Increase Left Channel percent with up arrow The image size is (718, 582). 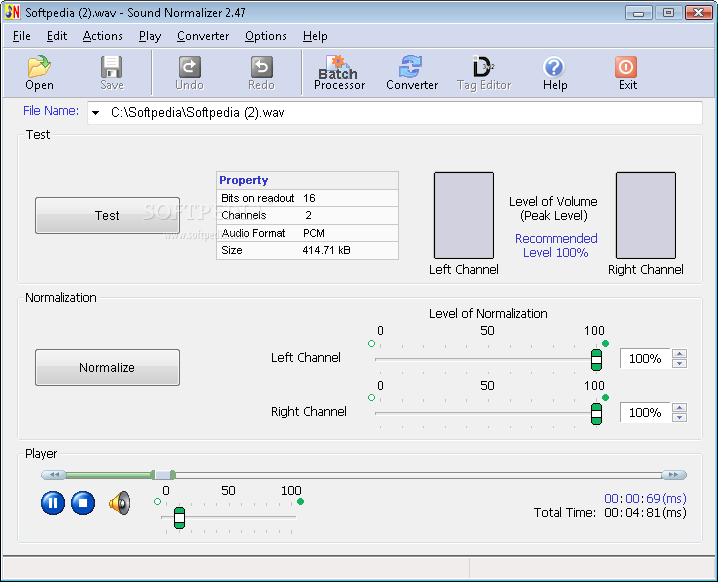(680, 354)
